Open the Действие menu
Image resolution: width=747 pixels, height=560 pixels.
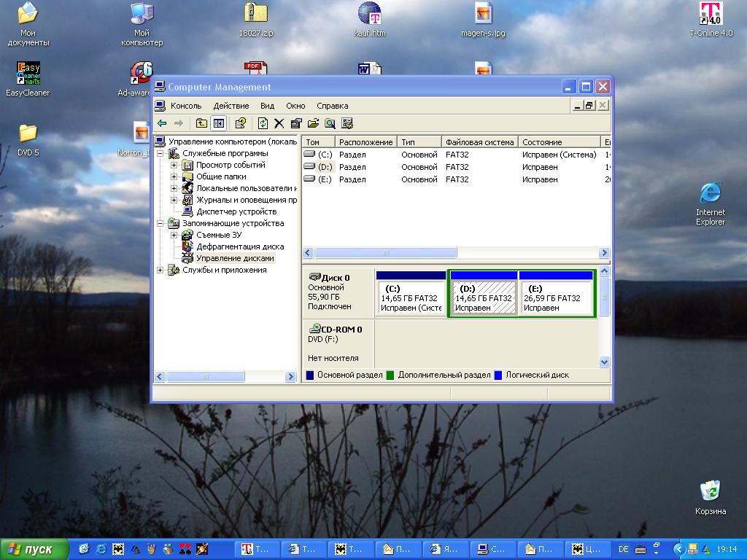coord(231,106)
